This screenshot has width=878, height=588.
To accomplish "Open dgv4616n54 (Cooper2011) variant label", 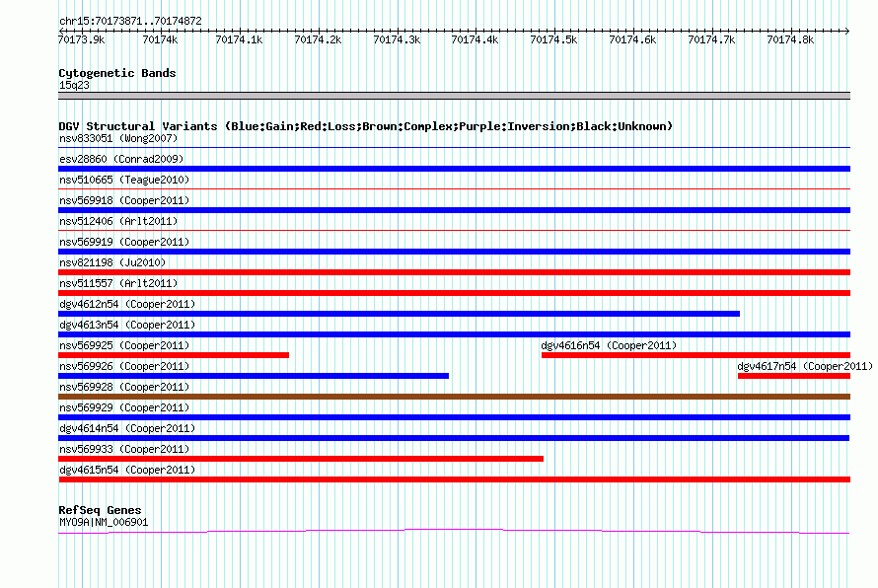I will 609,345.
